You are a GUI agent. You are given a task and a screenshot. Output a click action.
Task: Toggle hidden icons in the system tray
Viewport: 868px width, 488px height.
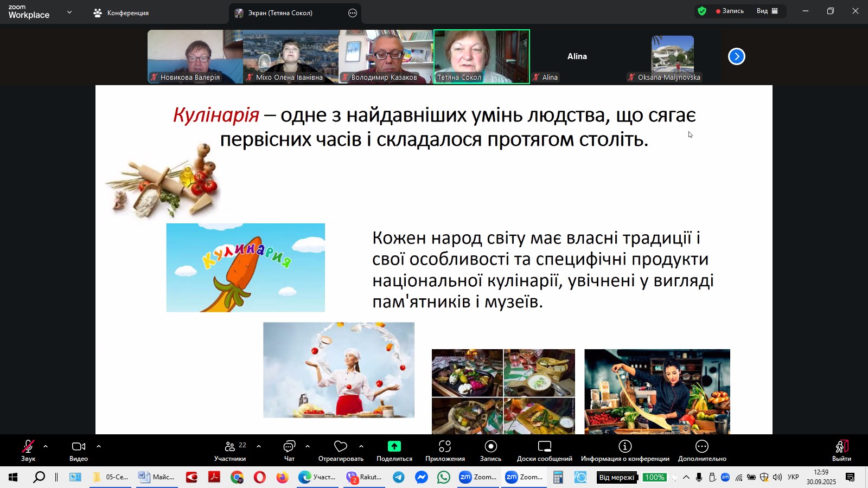686,478
